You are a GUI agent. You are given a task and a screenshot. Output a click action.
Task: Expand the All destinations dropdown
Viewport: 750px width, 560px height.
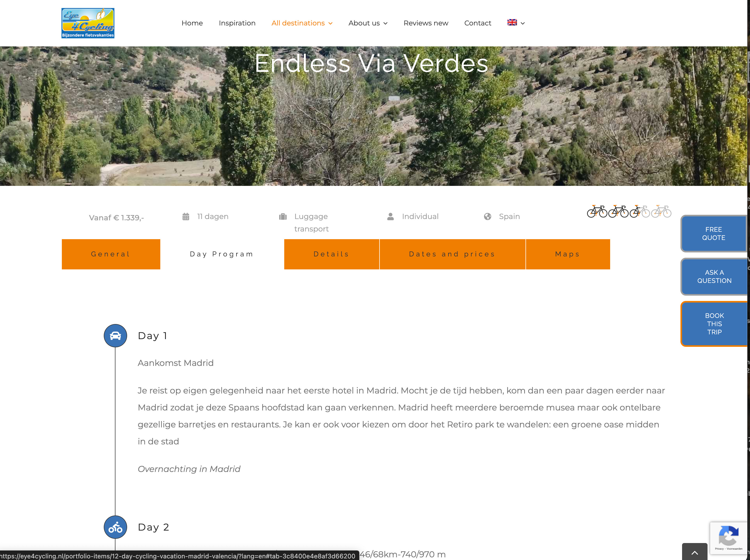302,23
